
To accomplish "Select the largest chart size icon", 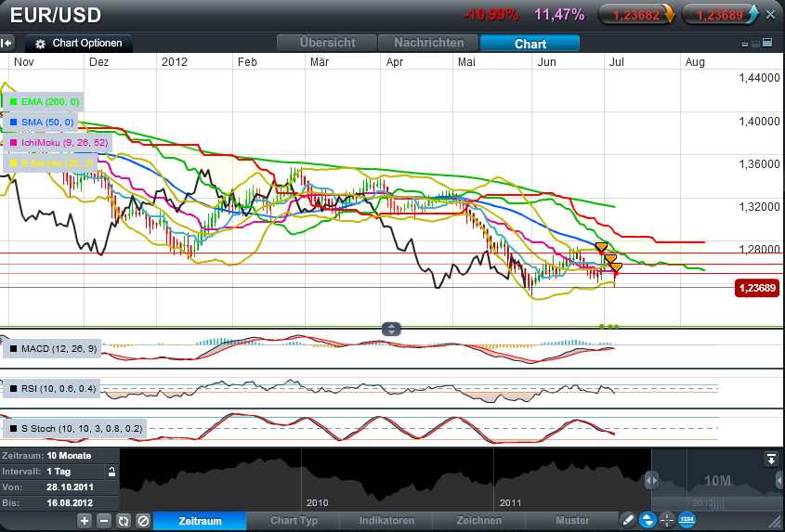I will pos(768,44).
